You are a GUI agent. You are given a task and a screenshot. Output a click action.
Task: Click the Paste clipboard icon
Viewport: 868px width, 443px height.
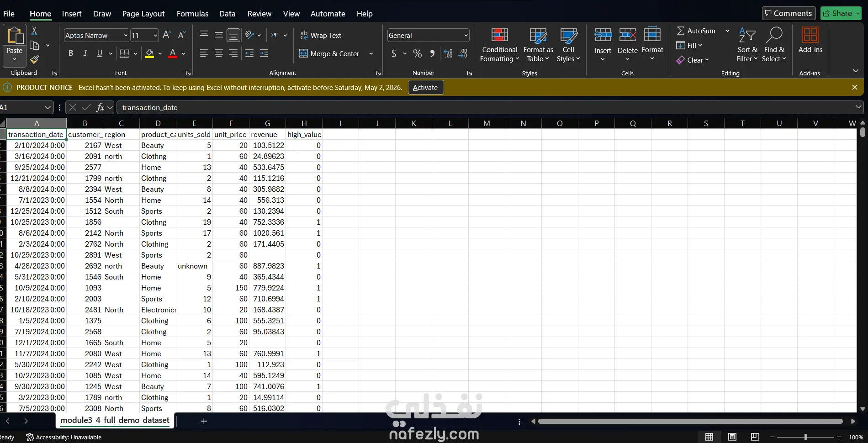14,36
